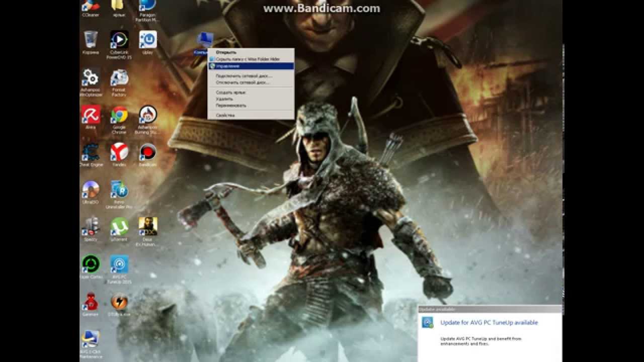Image resolution: width=644 pixels, height=362 pixels.
Task: Open Ashampoo Burning Studio shortcut
Action: tap(147, 120)
